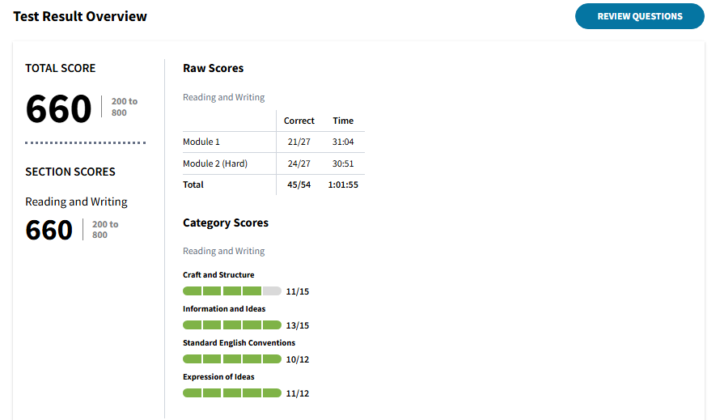Click the 24/27 correct score cell
This screenshot has height=420, width=720.
[299, 163]
